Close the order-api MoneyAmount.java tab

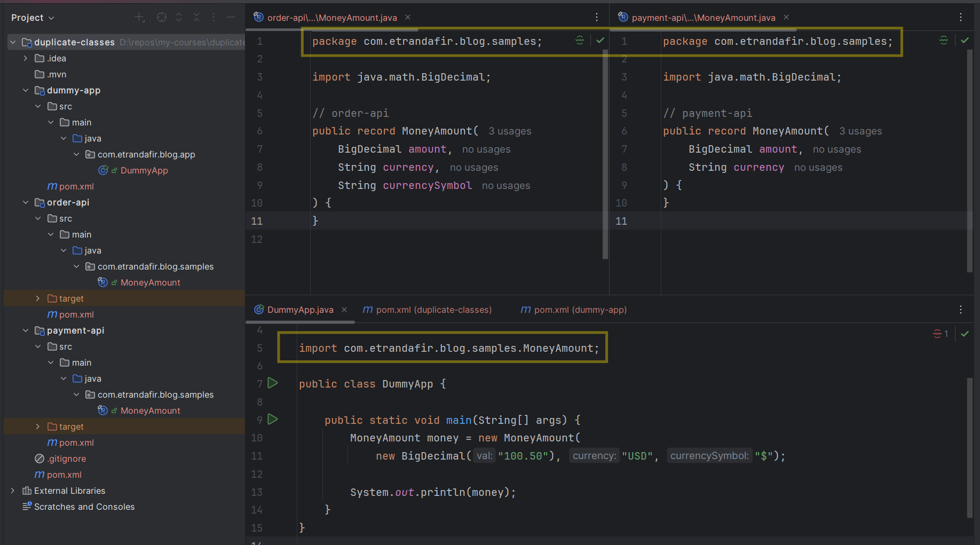(x=408, y=18)
